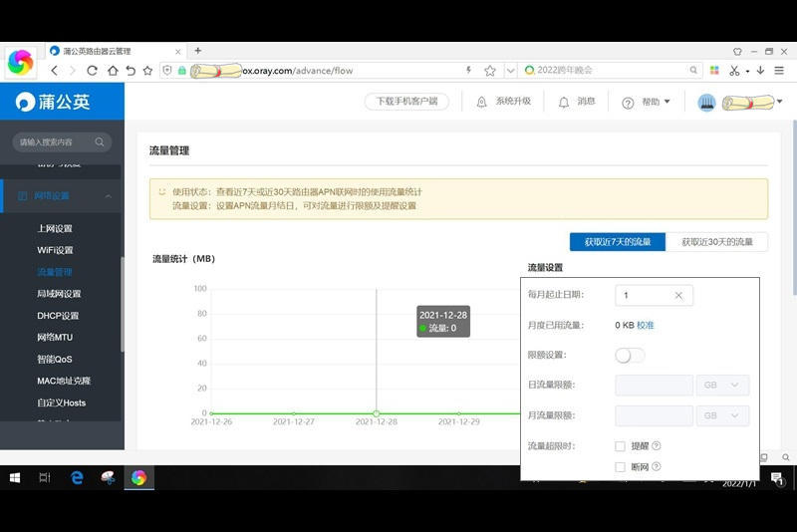Click the search magnifier in sidebar search box
Screen dimensions: 797x532
click(x=100, y=142)
